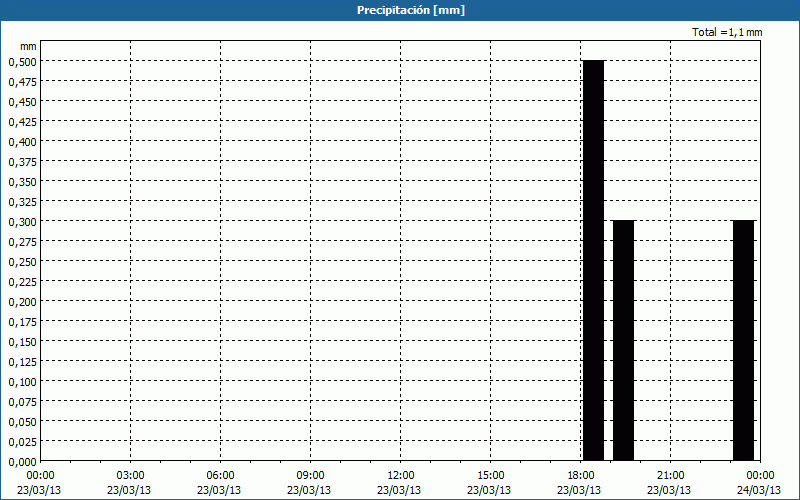The width and height of the screenshot is (800, 500).
Task: Click the 12:00 time axis label
Action: point(400,476)
